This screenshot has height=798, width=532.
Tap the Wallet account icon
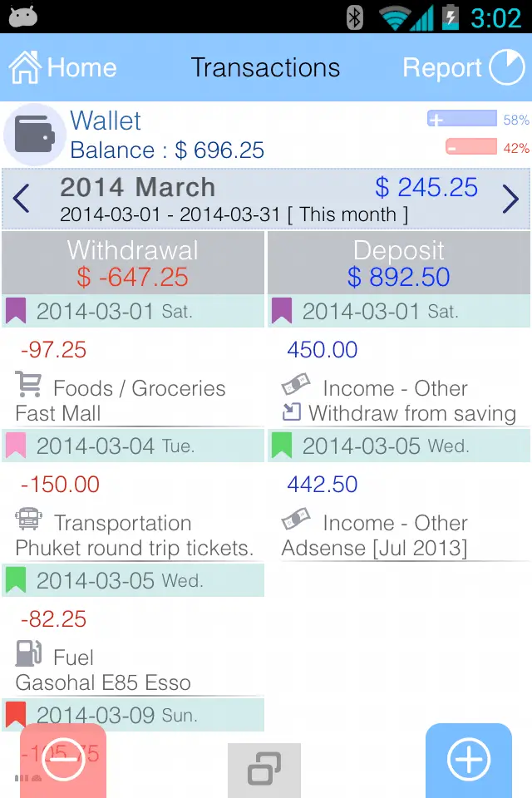(x=34, y=135)
